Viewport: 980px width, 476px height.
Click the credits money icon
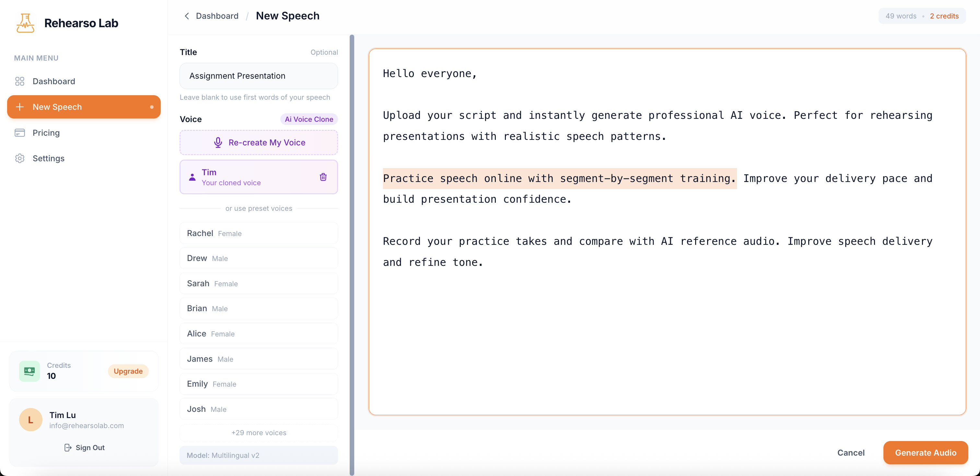tap(30, 371)
